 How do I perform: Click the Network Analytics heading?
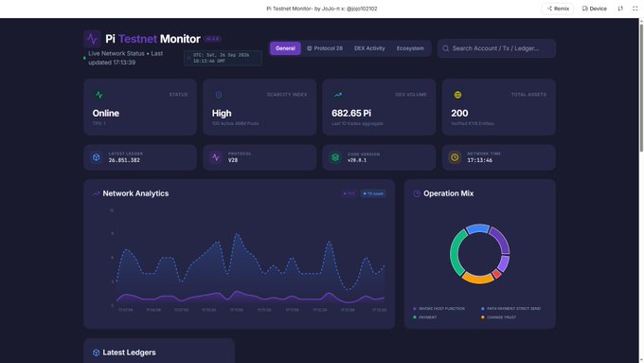[135, 193]
